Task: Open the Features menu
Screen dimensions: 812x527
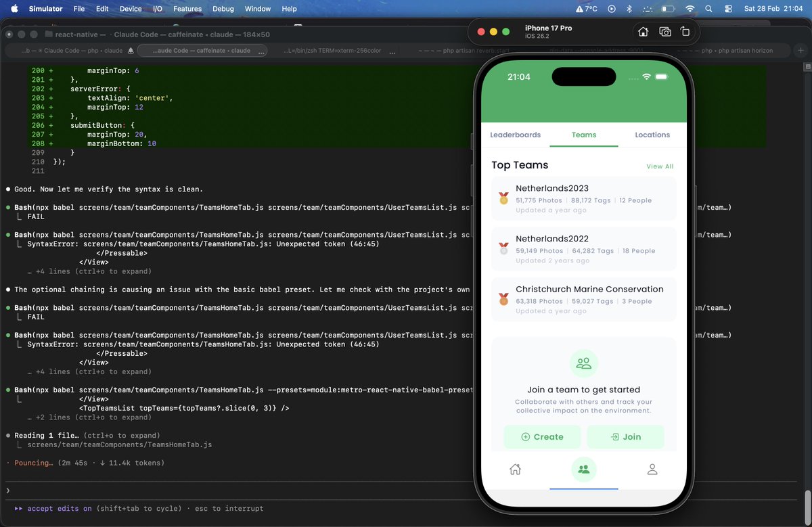Action: click(x=187, y=9)
